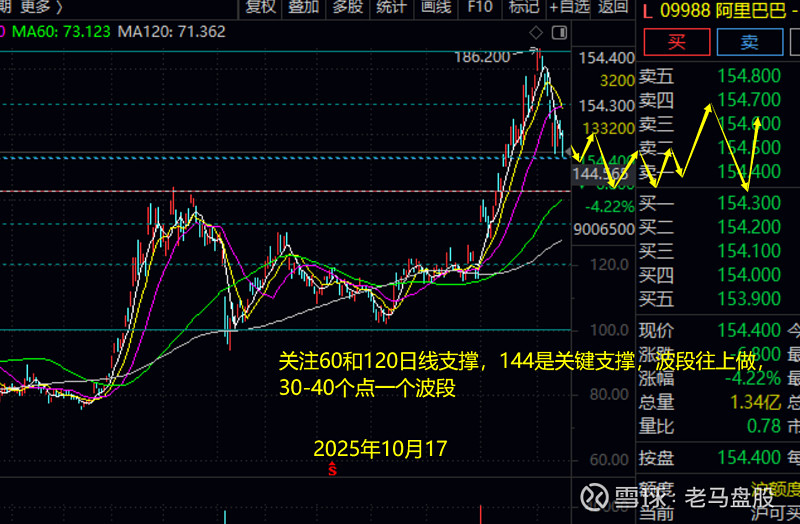
Task: Select the 卖四 154.700 ask row
Action: tap(710, 100)
